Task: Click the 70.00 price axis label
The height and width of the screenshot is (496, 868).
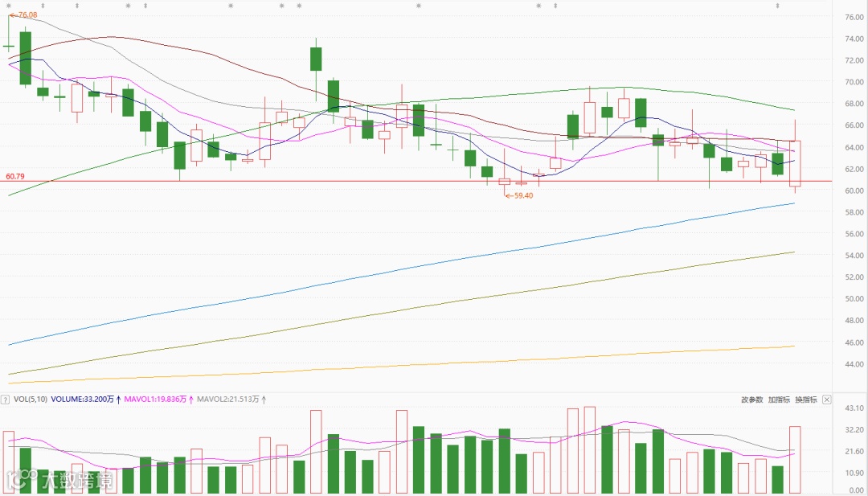Action: click(854, 82)
